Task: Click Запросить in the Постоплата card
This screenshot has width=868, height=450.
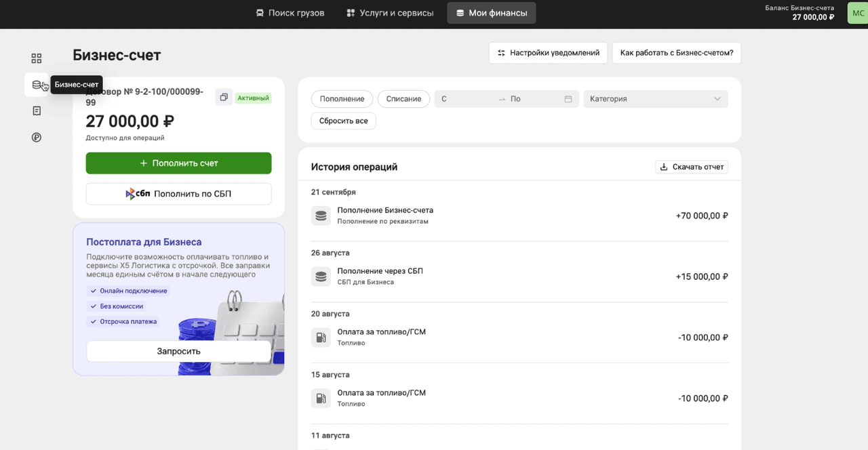Action: pyautogui.click(x=178, y=352)
